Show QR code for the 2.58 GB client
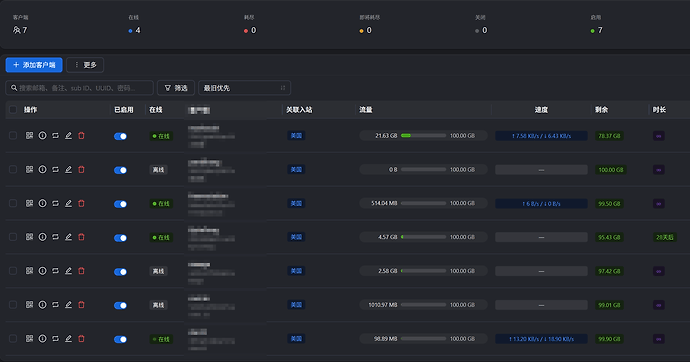 pyautogui.click(x=29, y=271)
